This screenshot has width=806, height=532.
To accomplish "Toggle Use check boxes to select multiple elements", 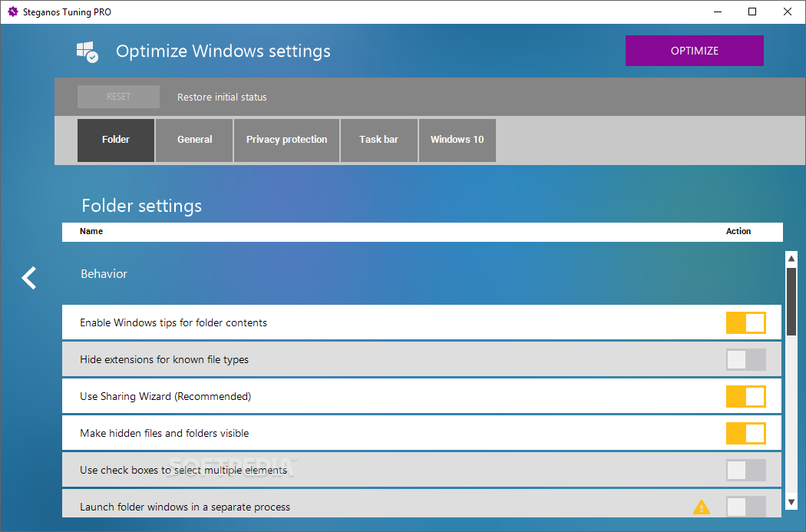I will [x=746, y=471].
